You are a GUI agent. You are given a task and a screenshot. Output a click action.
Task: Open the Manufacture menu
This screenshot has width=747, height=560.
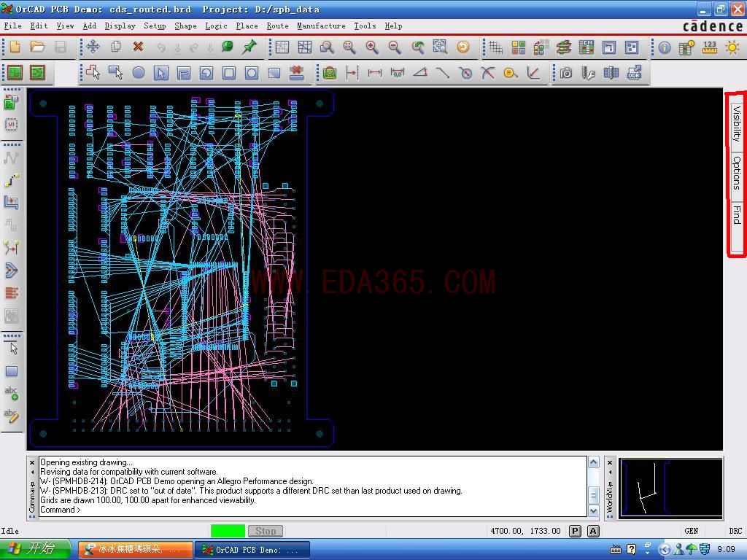(x=321, y=26)
